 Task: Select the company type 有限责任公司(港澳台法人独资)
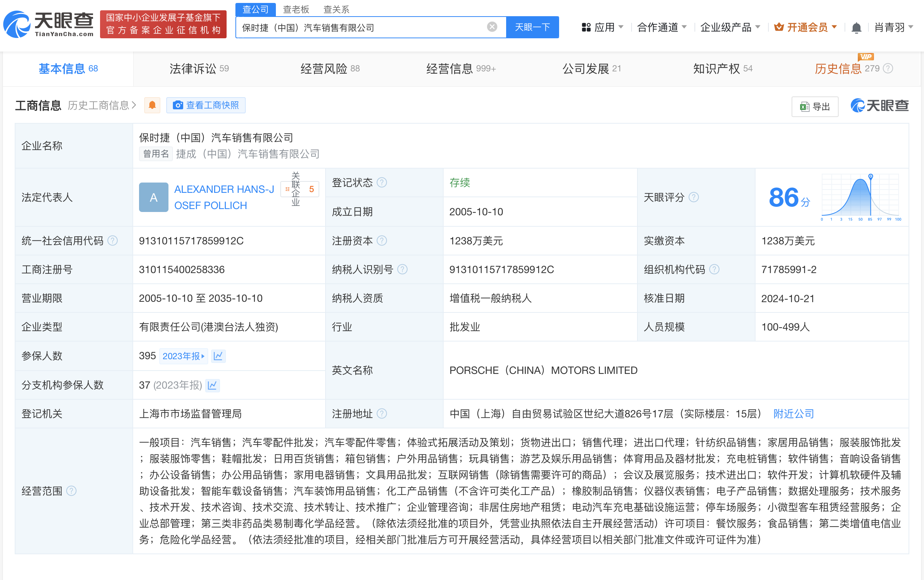pyautogui.click(x=209, y=327)
